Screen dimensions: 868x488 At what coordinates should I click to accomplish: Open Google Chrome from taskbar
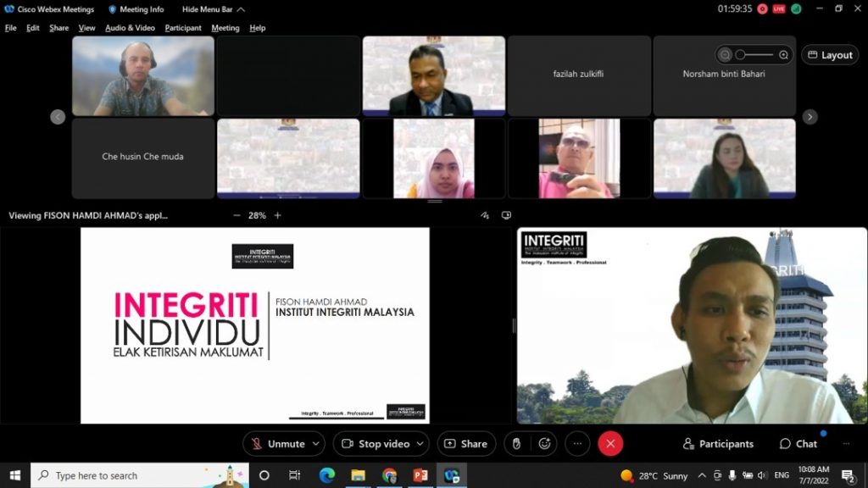tap(389, 475)
